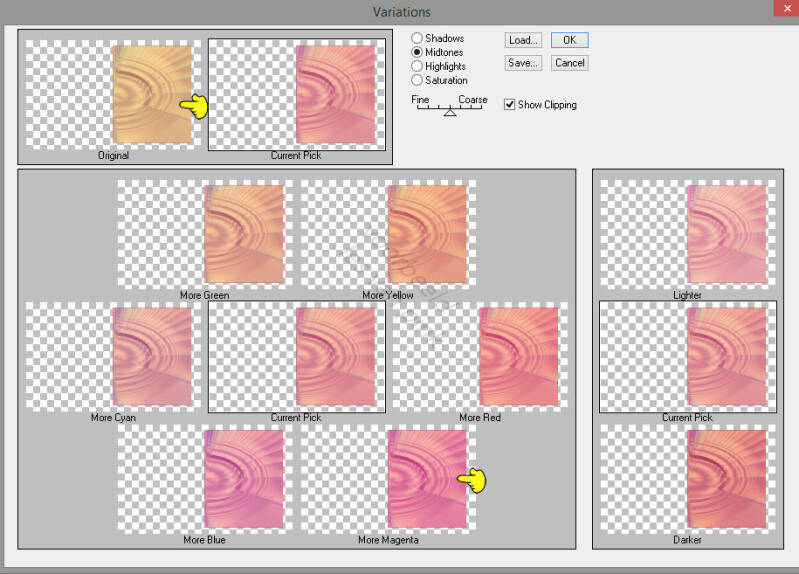Switch to the Saturation adjustment option
The width and height of the screenshot is (799, 574).
(x=416, y=80)
